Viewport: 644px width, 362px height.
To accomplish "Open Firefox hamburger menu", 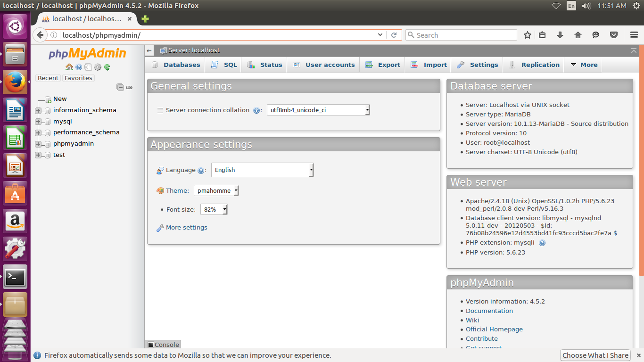I will coord(634,35).
